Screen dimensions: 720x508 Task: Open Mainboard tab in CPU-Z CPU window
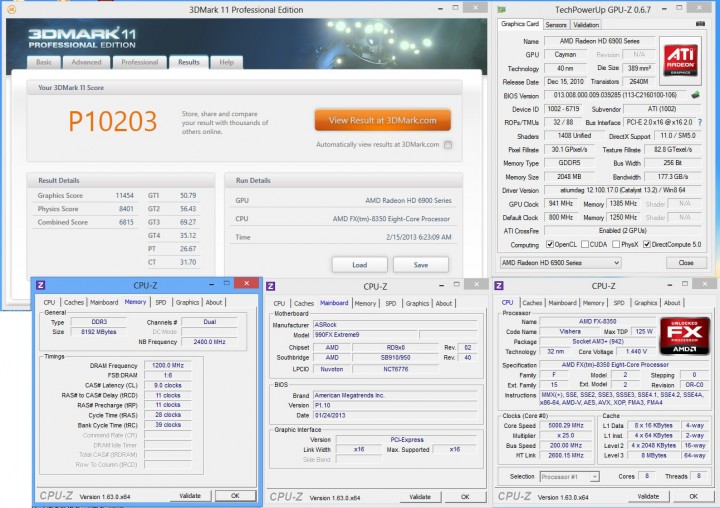(562, 303)
